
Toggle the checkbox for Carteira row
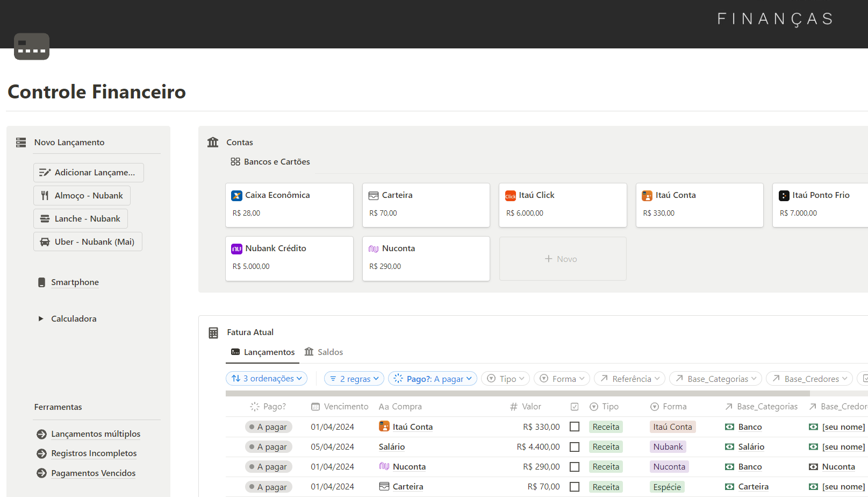pos(575,487)
